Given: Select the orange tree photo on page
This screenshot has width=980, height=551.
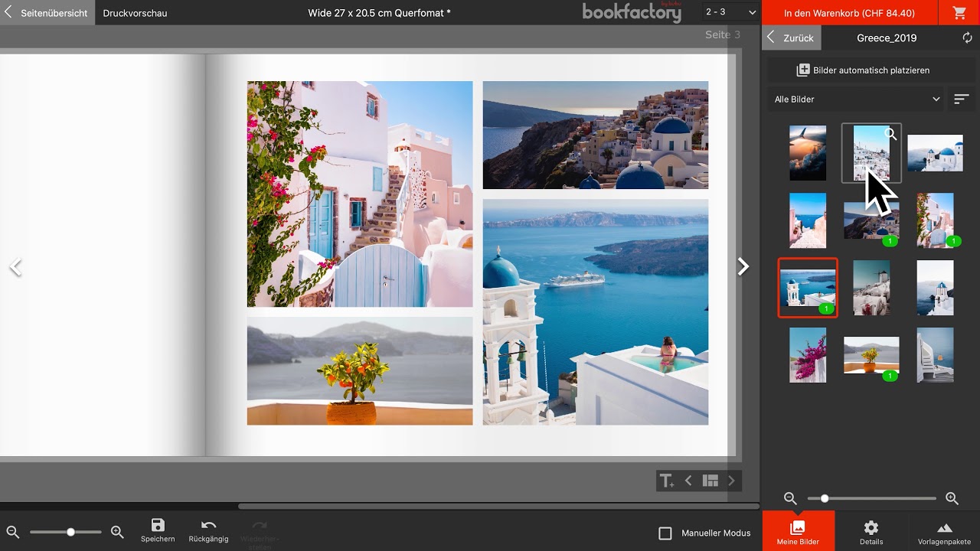Looking at the screenshot, I should 360,371.
